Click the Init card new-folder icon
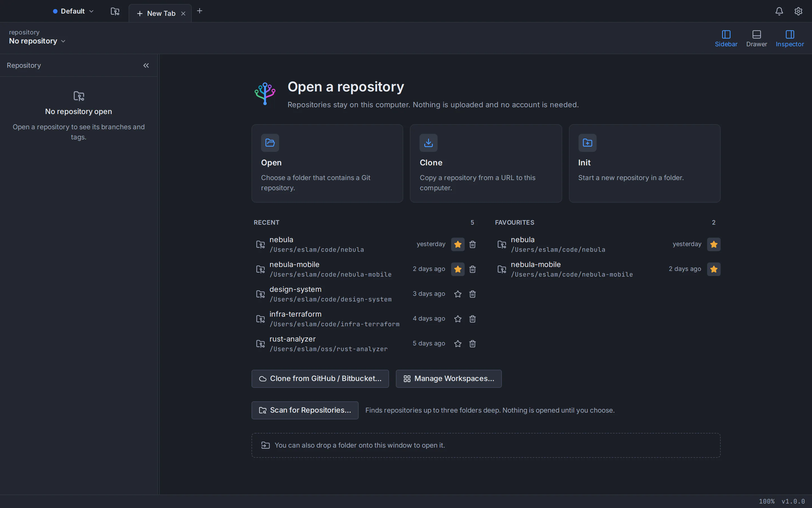 pos(588,143)
